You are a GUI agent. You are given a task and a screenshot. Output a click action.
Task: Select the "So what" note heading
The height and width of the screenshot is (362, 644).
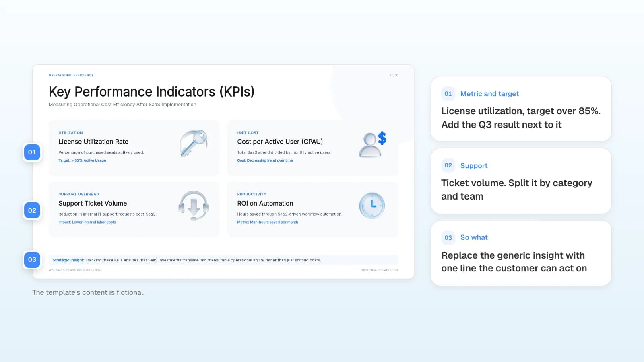click(x=474, y=237)
